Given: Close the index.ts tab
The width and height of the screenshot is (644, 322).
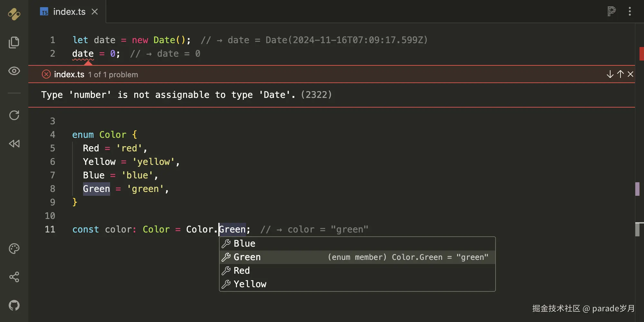Looking at the screenshot, I should pyautogui.click(x=94, y=12).
